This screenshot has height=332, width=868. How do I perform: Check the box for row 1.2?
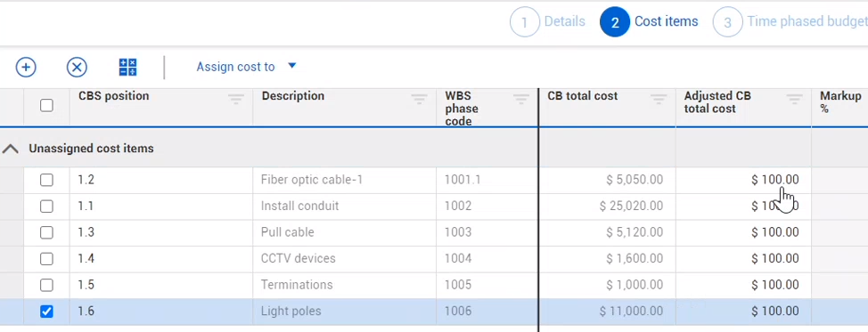pyautogui.click(x=46, y=180)
